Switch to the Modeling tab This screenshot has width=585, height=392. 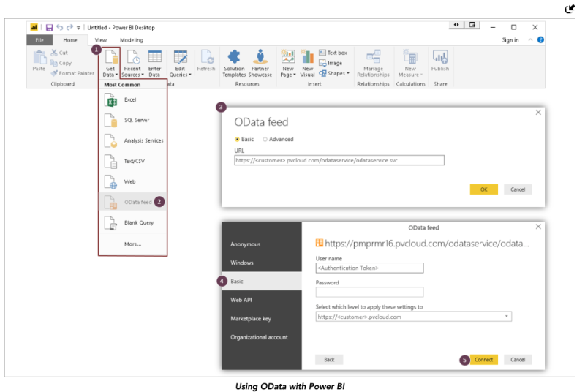[132, 40]
